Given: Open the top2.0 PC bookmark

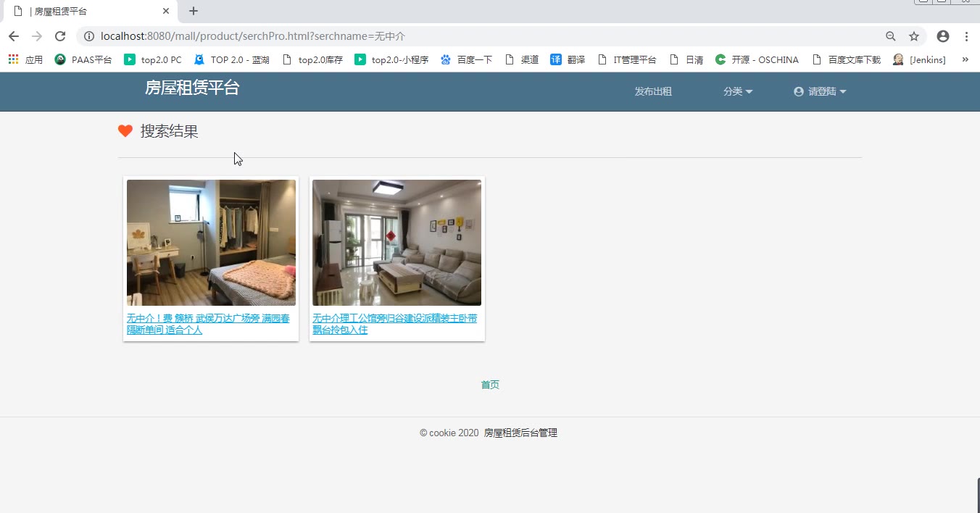Looking at the screenshot, I should pyautogui.click(x=153, y=59).
